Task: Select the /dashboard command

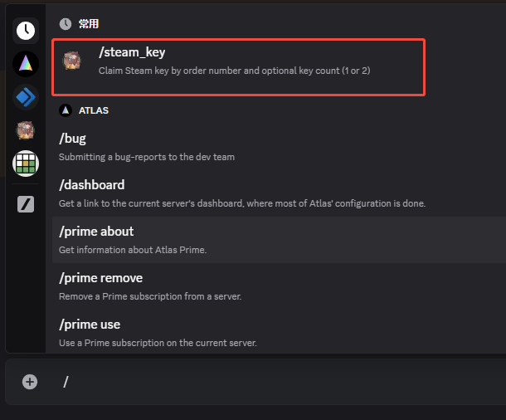Action: click(280, 193)
